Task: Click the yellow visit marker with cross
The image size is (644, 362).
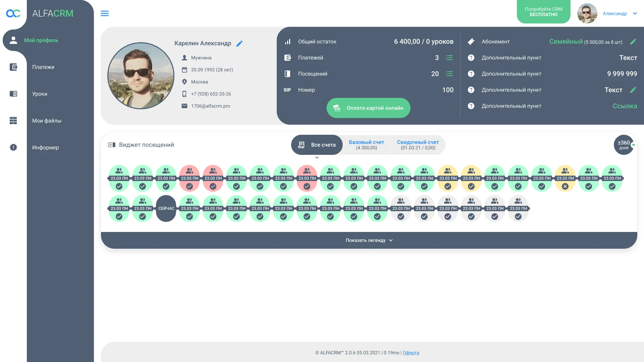Action: pyautogui.click(x=565, y=178)
